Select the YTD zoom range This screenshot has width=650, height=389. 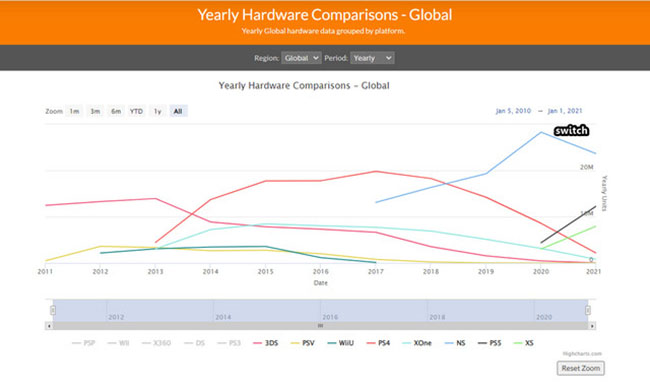[136, 111]
